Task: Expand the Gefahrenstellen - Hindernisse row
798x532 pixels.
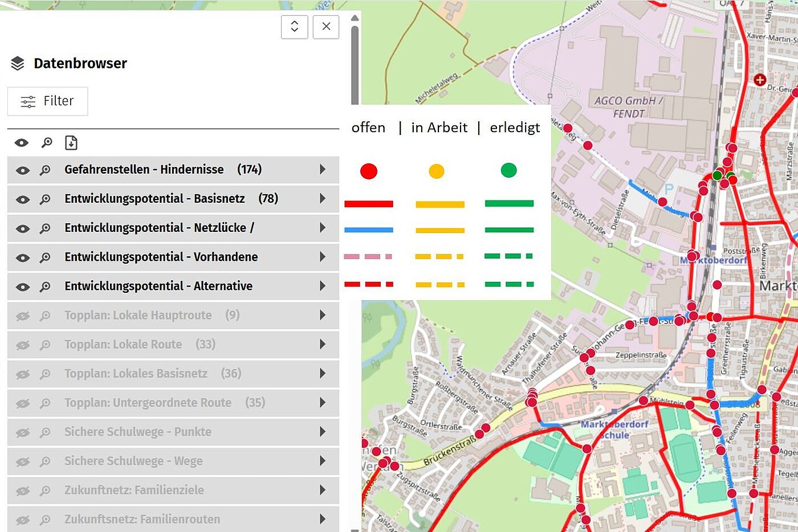Action: click(x=323, y=169)
